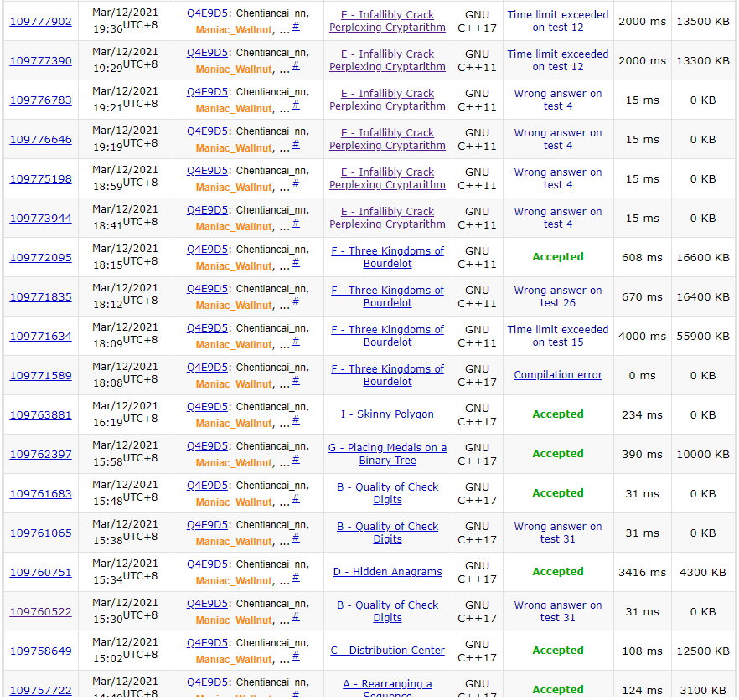Click the "Wrong answer on test 26" verdict
Viewport: 739px width, 700px height.
click(558, 296)
